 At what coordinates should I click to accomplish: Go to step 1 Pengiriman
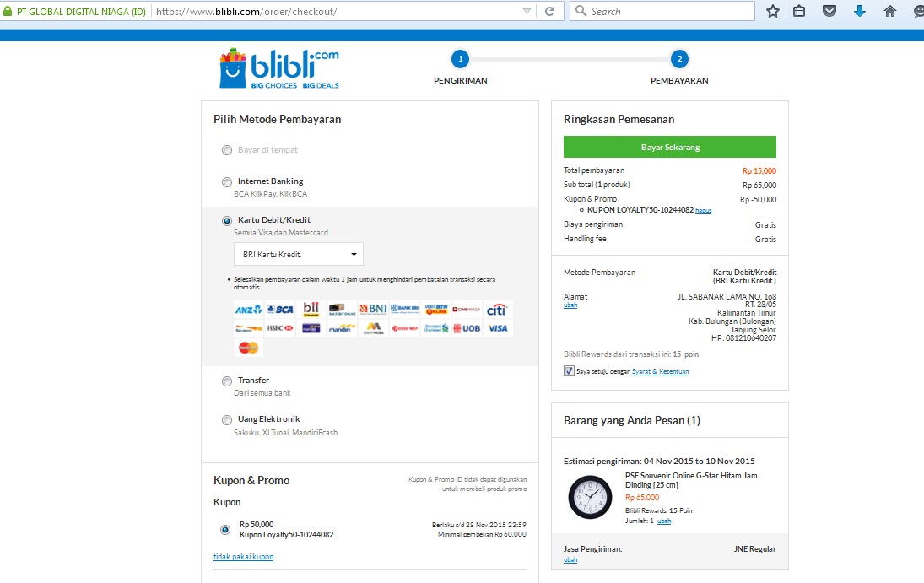coord(460,59)
